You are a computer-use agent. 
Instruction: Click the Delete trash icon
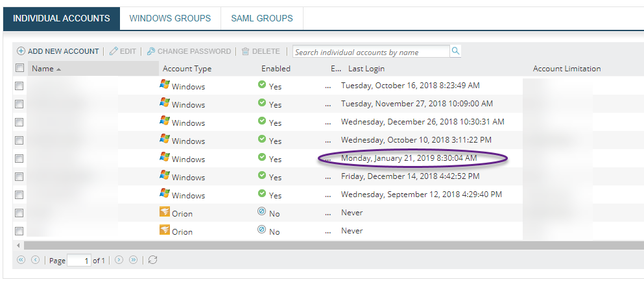(246, 51)
